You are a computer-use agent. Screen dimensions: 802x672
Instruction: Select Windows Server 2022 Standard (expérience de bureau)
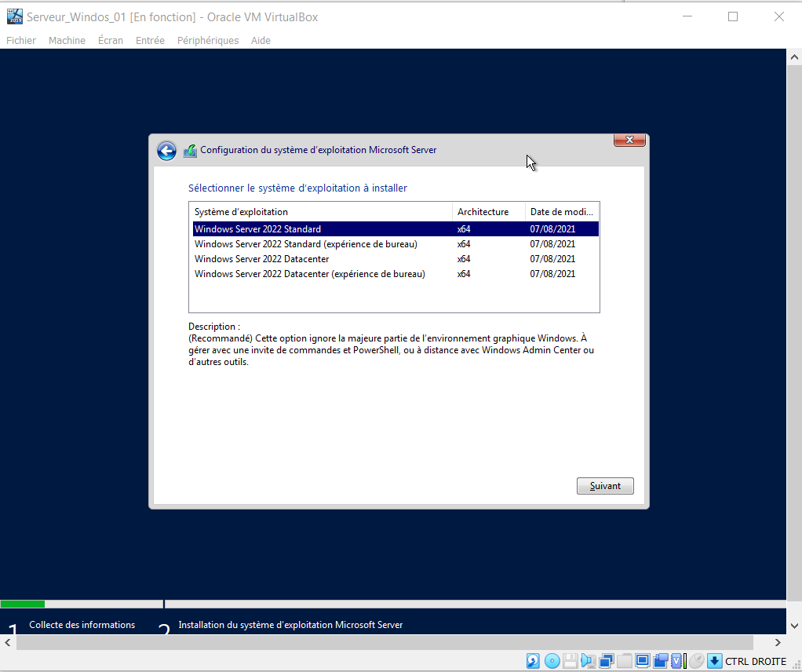point(305,244)
